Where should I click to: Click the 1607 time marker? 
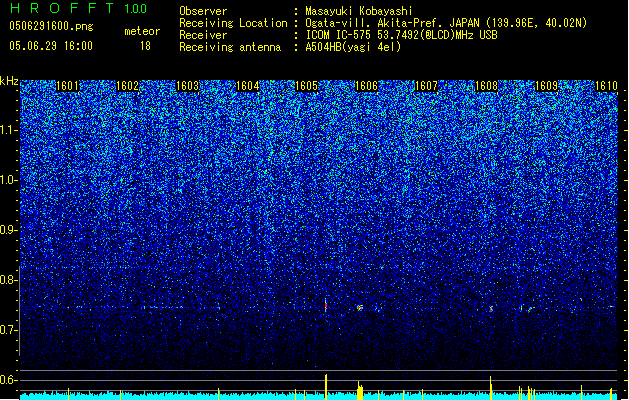coord(426,86)
